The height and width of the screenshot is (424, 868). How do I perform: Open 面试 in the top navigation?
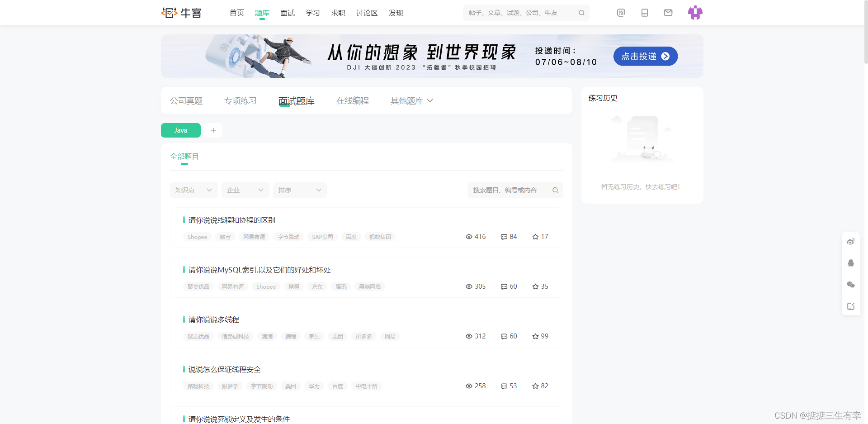pyautogui.click(x=288, y=13)
